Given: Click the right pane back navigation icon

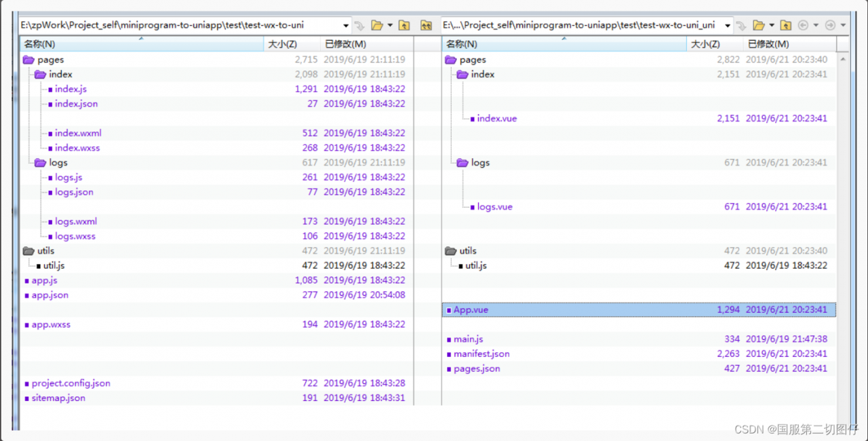Looking at the screenshot, I should coord(804,25).
